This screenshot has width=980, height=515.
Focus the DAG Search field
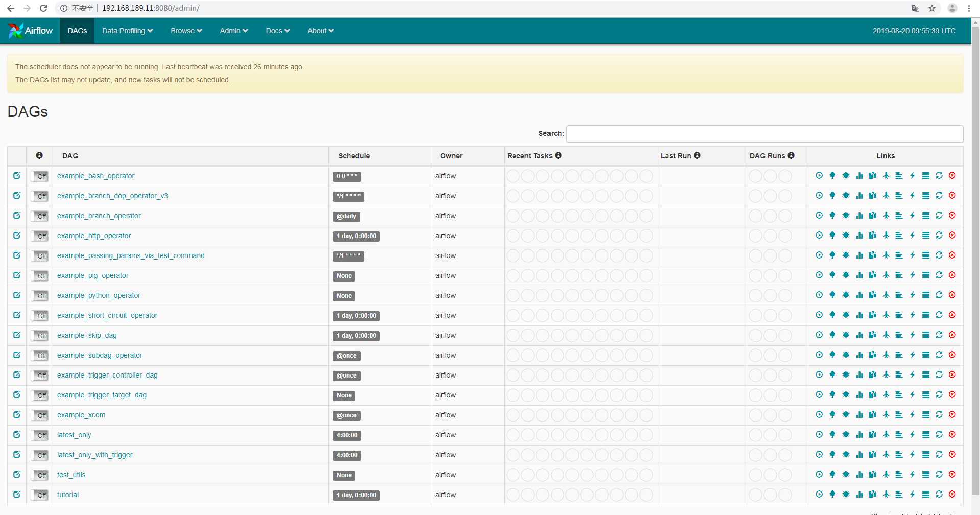pyautogui.click(x=764, y=133)
